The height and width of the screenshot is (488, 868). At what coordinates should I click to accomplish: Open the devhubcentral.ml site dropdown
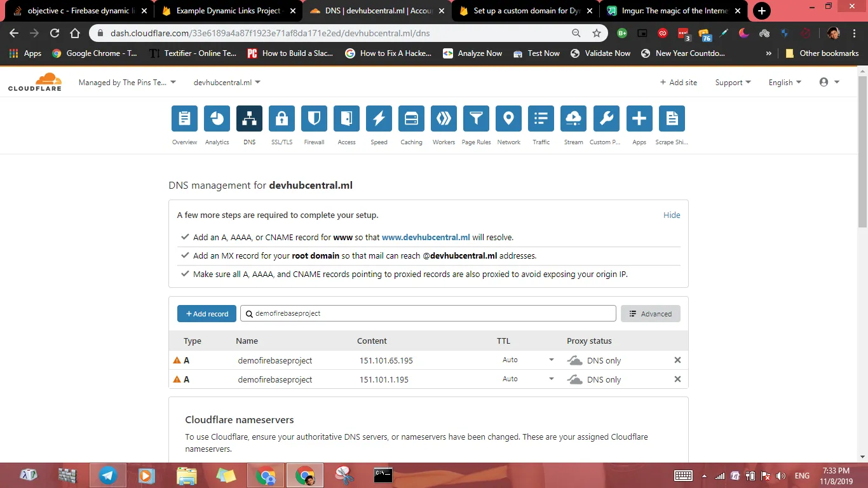click(x=227, y=83)
